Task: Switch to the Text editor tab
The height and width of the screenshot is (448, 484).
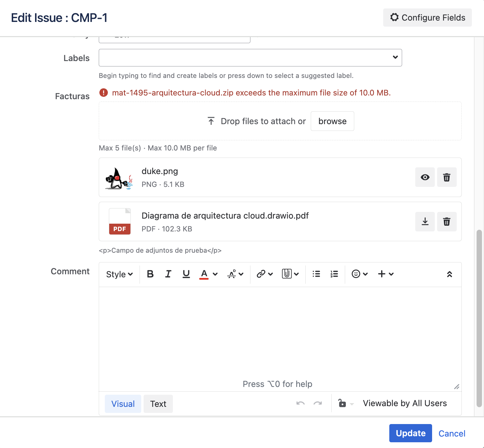Action: point(158,404)
